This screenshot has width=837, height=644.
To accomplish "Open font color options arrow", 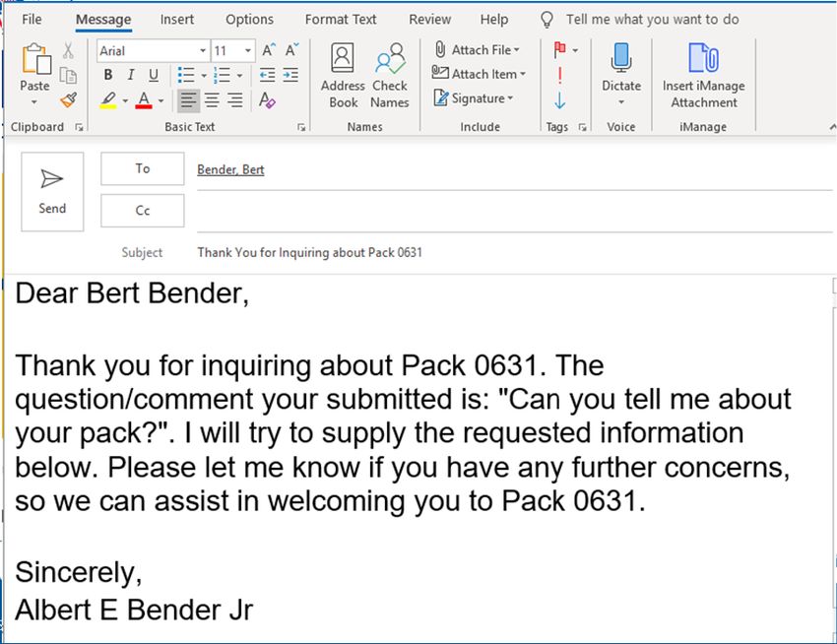I will pos(161,100).
